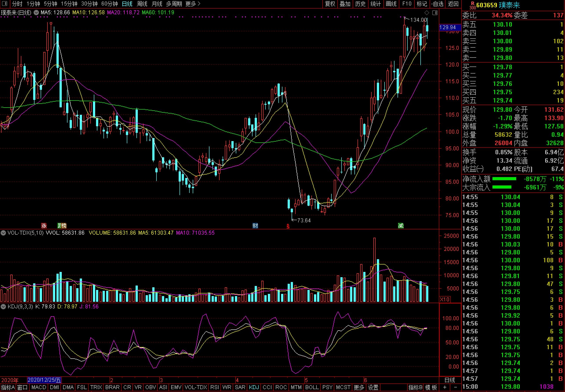This screenshot has width=565, height=392.
Task: Open the F10 company info button
Action: pyautogui.click(x=407, y=4)
